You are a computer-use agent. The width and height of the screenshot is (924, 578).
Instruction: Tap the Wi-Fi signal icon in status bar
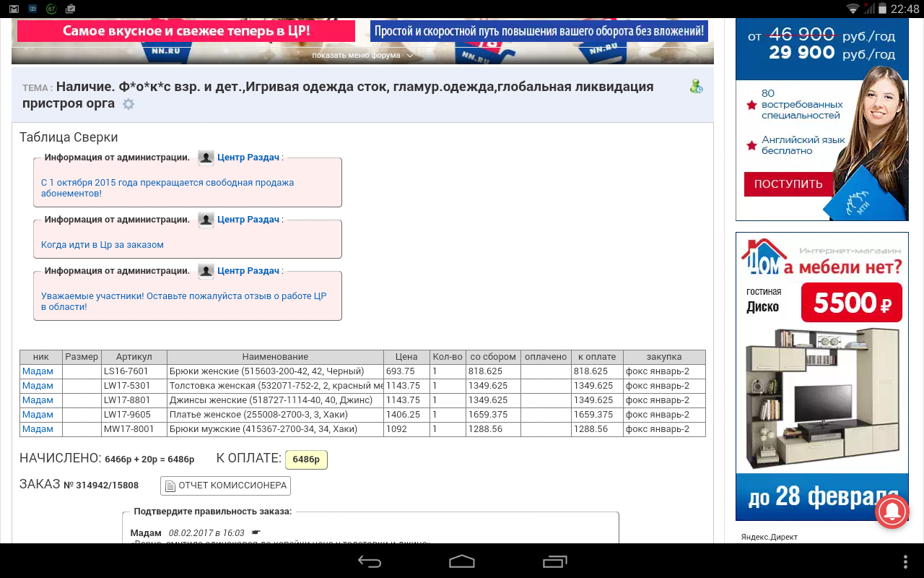pyautogui.click(x=853, y=9)
